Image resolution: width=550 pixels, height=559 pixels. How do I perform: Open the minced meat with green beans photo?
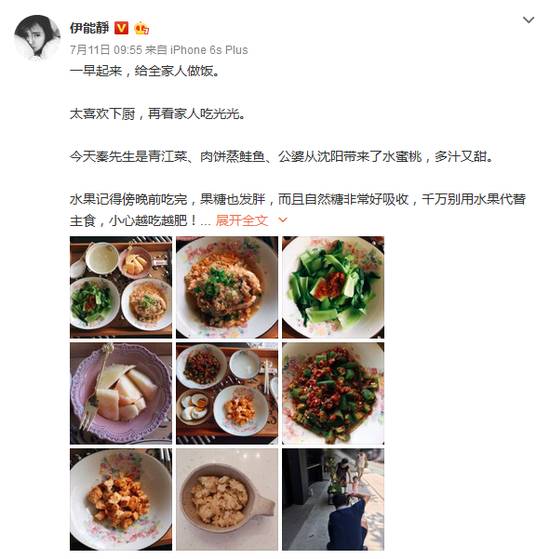333,394
